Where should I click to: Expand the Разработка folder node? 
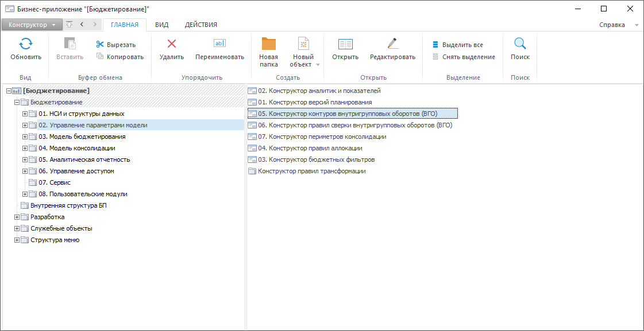pos(17,217)
